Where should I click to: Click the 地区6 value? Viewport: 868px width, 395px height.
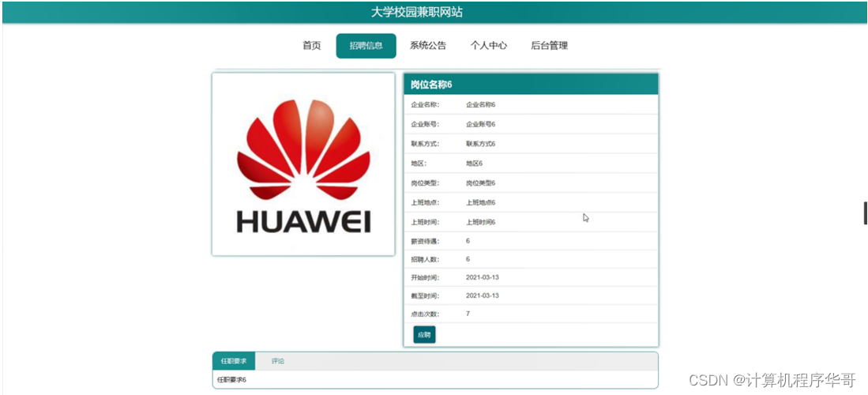[475, 164]
